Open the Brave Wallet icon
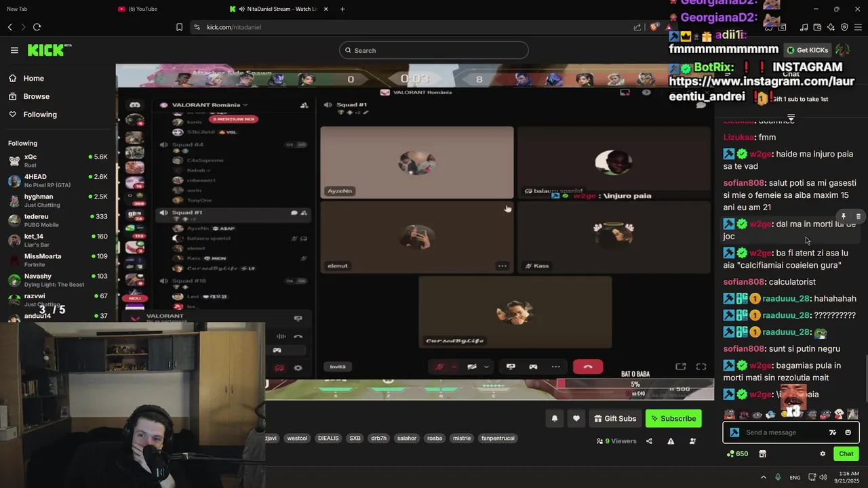This screenshot has width=868, height=488. (x=817, y=27)
